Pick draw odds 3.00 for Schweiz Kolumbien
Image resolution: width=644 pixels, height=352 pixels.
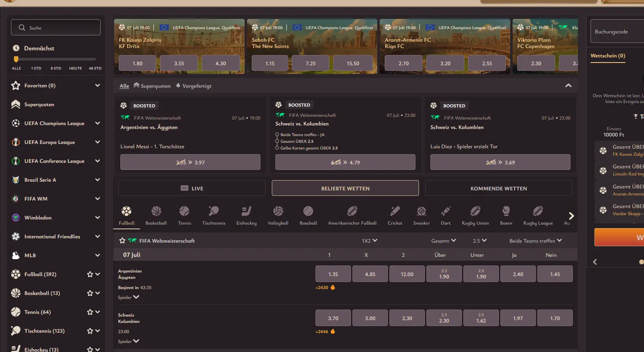pyautogui.click(x=370, y=318)
